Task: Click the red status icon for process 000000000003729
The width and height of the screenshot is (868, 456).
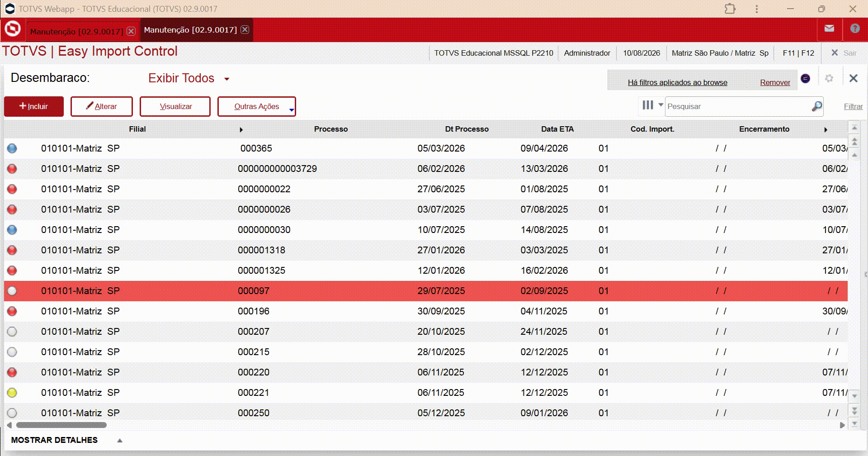Action: [12, 169]
